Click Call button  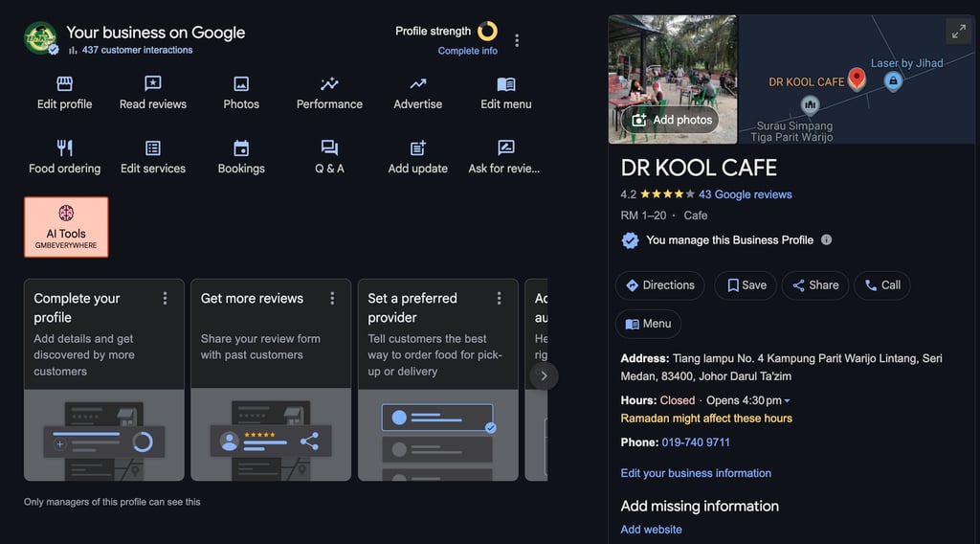click(x=881, y=285)
